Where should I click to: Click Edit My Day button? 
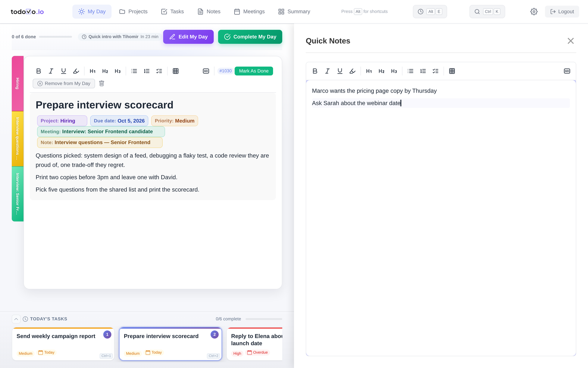(188, 37)
